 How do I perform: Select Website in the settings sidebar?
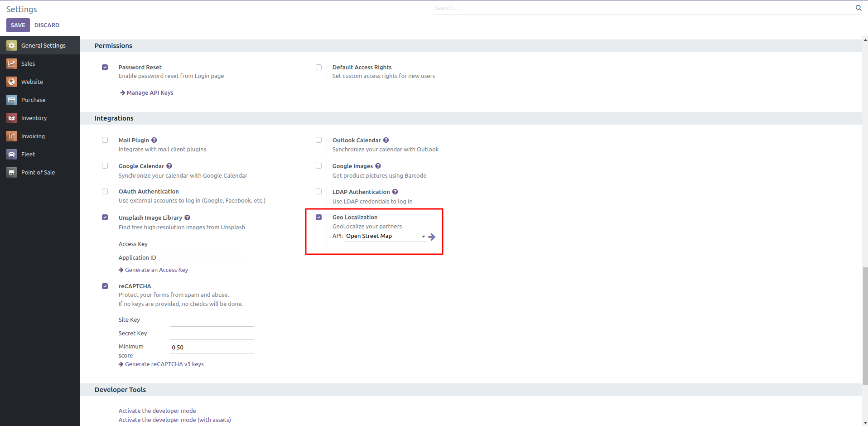[32, 82]
